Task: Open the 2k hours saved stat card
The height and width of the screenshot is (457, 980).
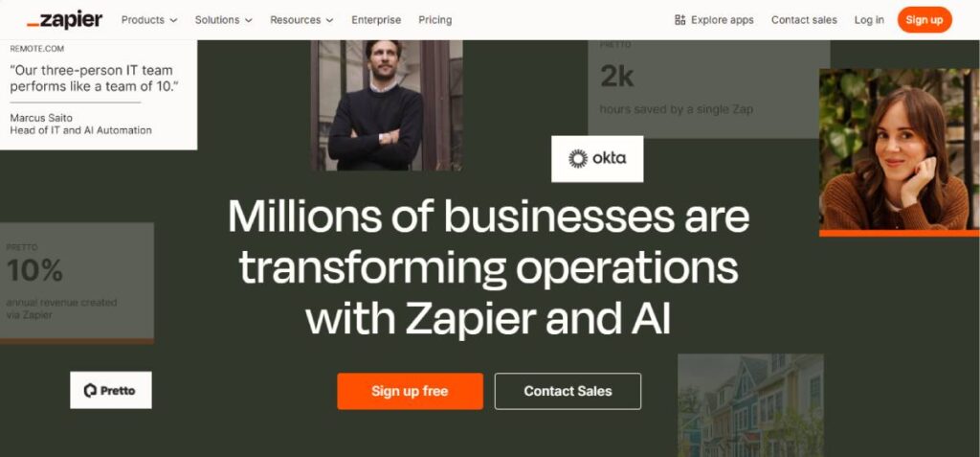Action: point(709,89)
